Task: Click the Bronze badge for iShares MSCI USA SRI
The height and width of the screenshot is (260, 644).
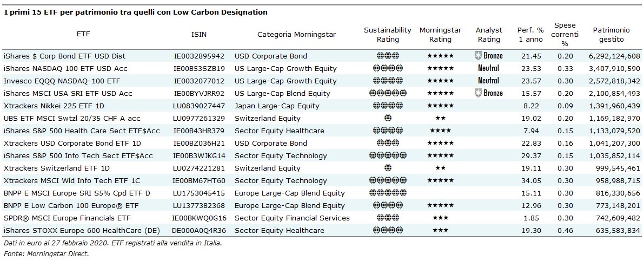Action: 488,93
